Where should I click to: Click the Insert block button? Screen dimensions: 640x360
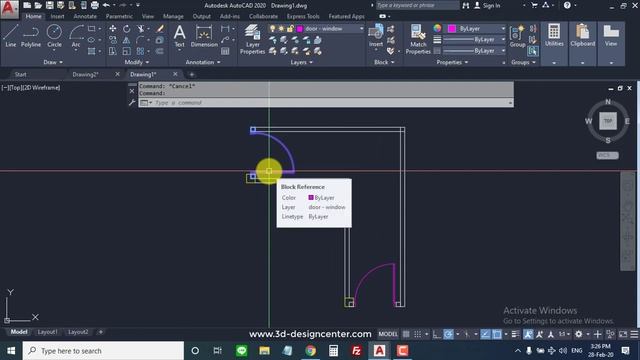tap(376, 35)
